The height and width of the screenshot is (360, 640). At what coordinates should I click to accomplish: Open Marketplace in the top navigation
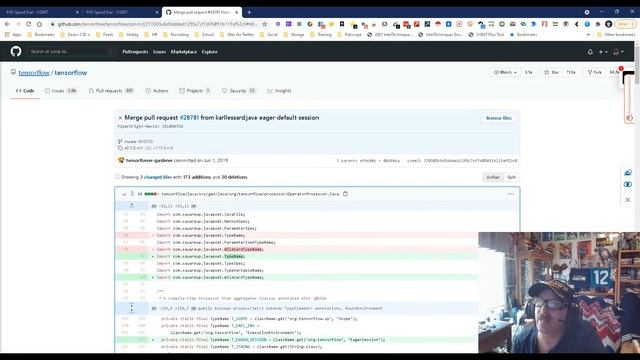click(184, 52)
